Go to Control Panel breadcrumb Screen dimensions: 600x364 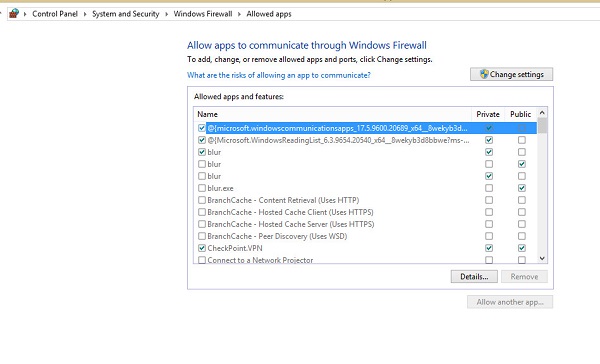point(55,14)
